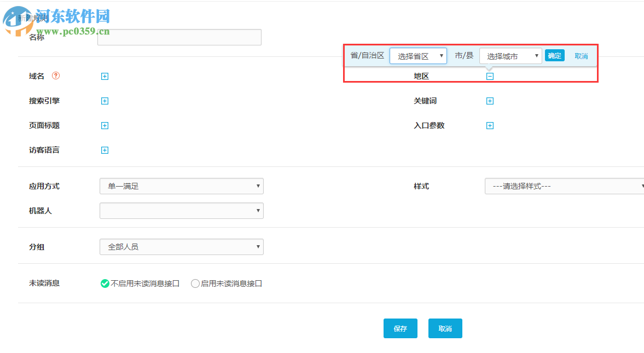644x353 pixels.
Task: Open the 域名 help question-mark icon
Action: 55,76
